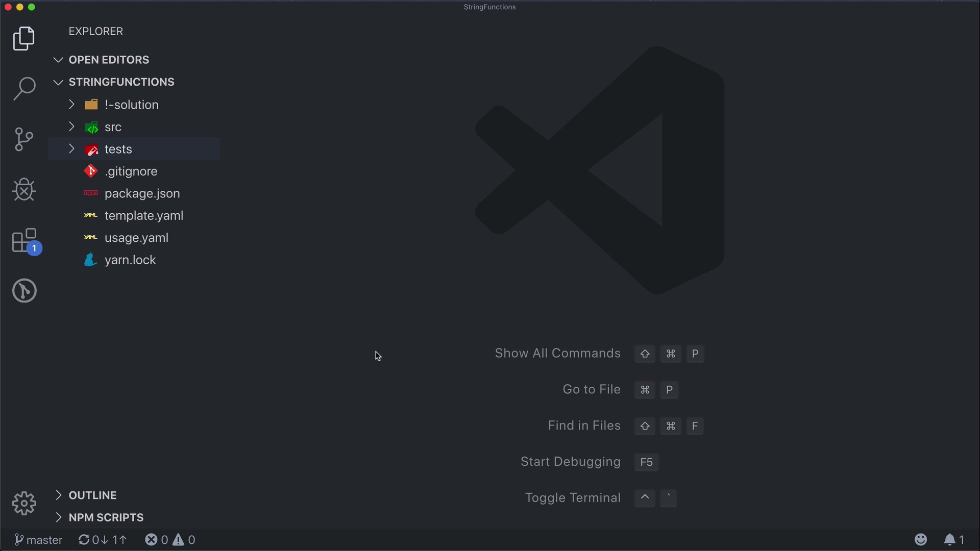Click the smiley feedback icon

921,540
